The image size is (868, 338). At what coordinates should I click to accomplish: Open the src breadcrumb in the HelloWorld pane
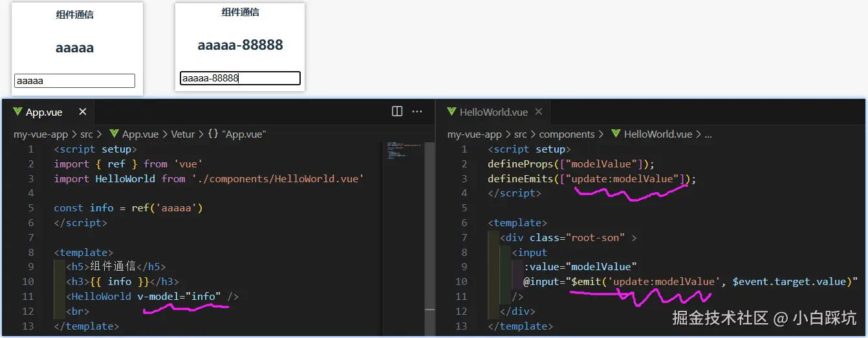click(x=520, y=134)
